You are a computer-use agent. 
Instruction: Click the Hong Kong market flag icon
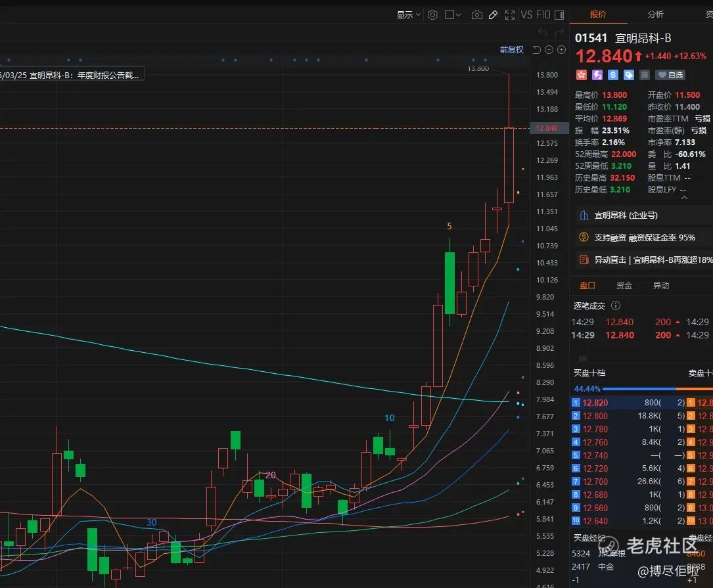581,75
